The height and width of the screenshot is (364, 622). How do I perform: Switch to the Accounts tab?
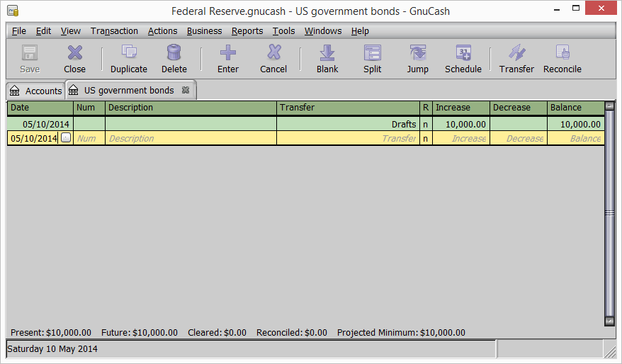coord(35,91)
